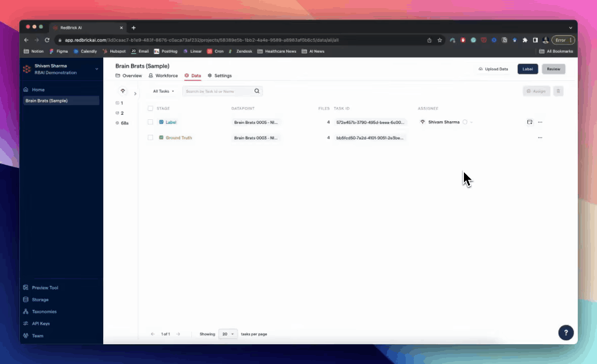
Task: Click the task search input field
Action: pyautogui.click(x=218, y=92)
